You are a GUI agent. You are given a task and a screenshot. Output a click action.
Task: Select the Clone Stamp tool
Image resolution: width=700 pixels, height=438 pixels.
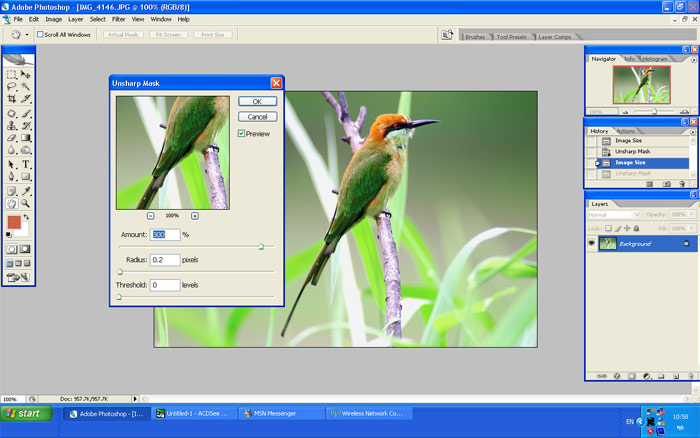tap(12, 126)
